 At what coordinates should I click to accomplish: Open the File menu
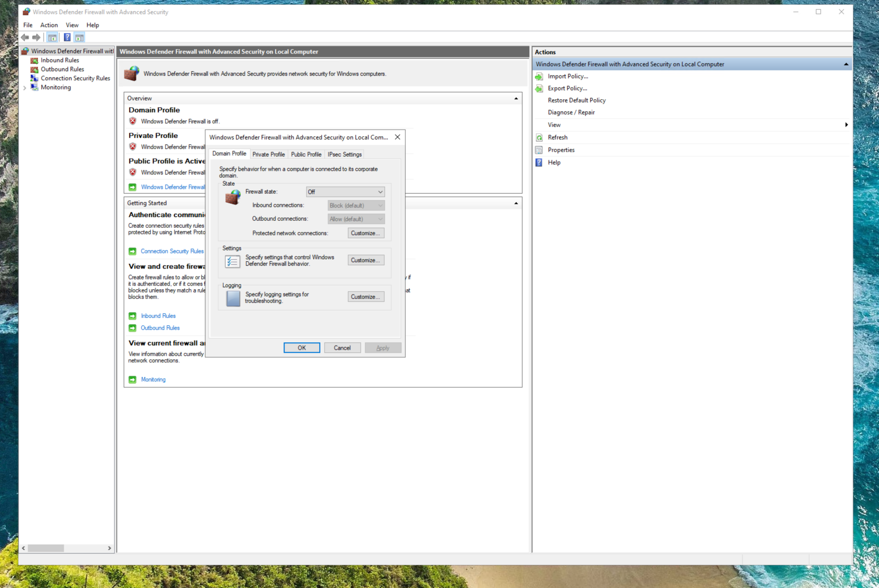[28, 25]
